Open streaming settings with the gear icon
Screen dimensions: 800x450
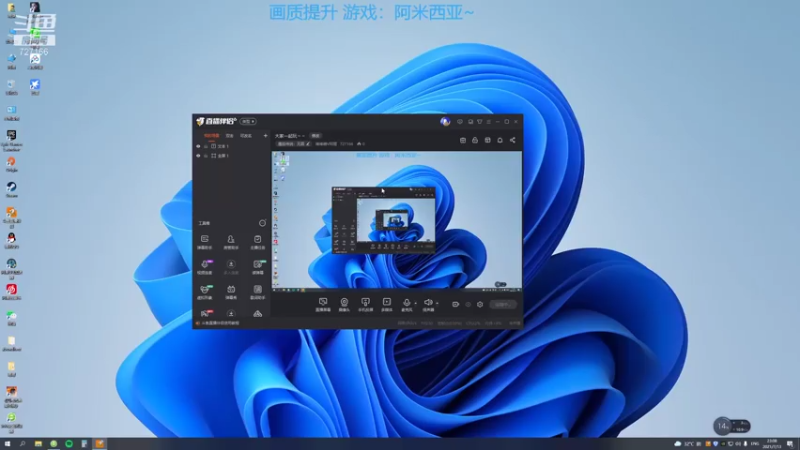[480, 305]
